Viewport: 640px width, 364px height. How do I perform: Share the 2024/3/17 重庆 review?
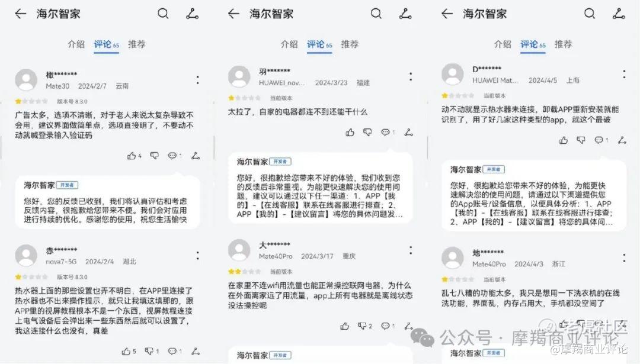[408, 326]
